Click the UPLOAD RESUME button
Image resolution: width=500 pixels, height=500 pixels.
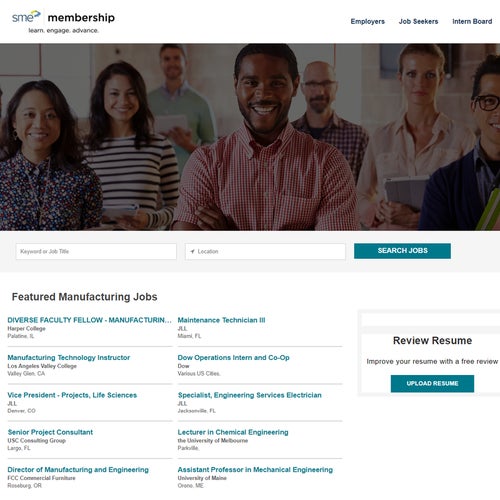click(432, 384)
